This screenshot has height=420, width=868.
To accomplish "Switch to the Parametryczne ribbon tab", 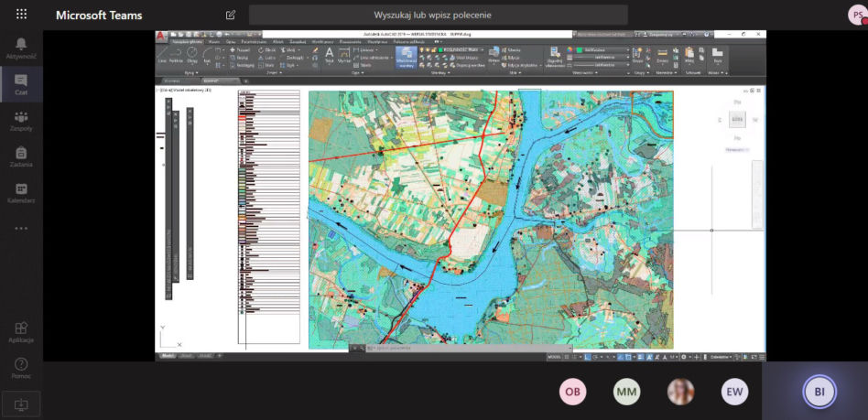I will pos(255,41).
